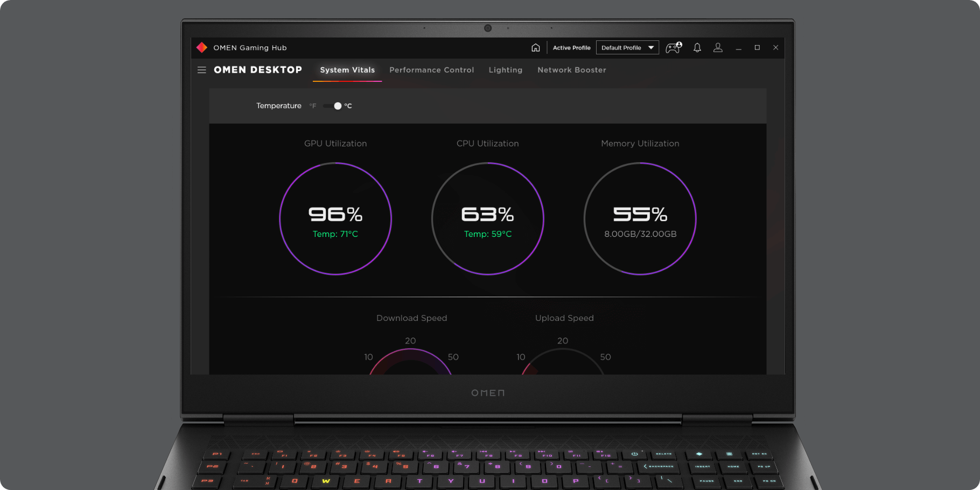
Task: Go to Home via the house icon
Action: tap(535, 47)
